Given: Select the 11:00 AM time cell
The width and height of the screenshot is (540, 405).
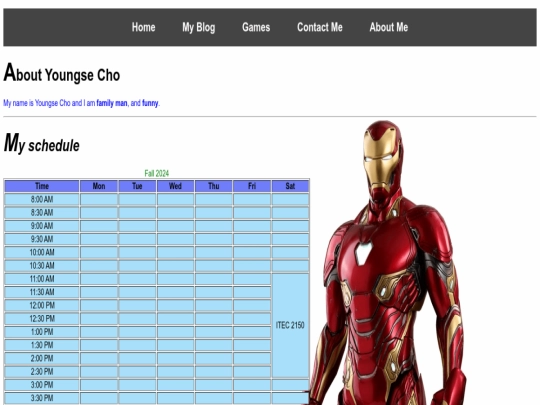Looking at the screenshot, I should point(42,279).
